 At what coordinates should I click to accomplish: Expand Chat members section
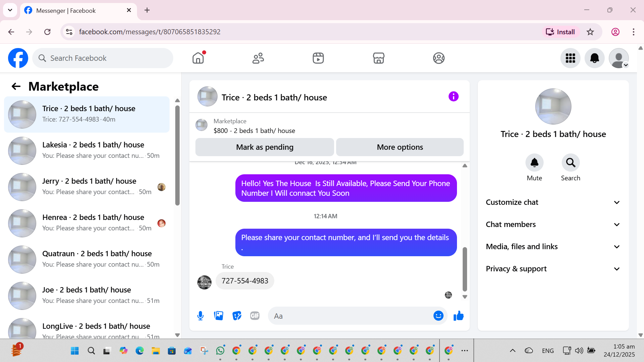coord(553,224)
